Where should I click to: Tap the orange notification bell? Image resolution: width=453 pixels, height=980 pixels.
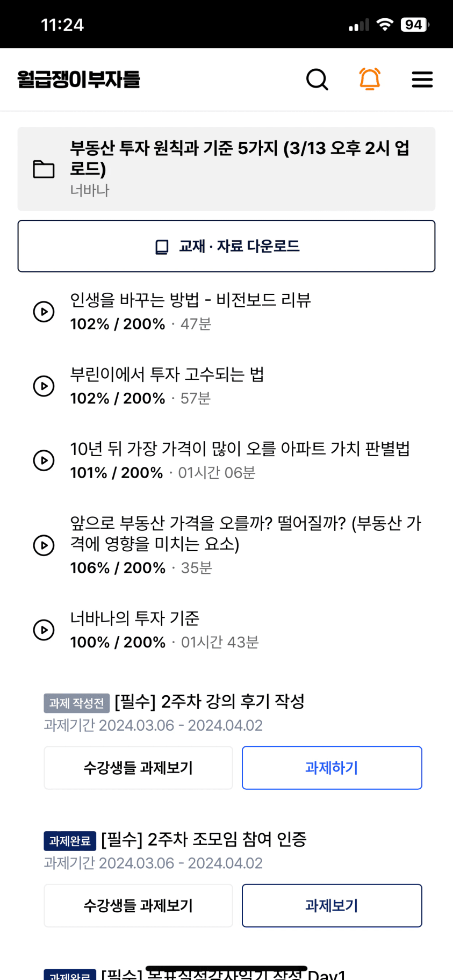[x=370, y=79]
